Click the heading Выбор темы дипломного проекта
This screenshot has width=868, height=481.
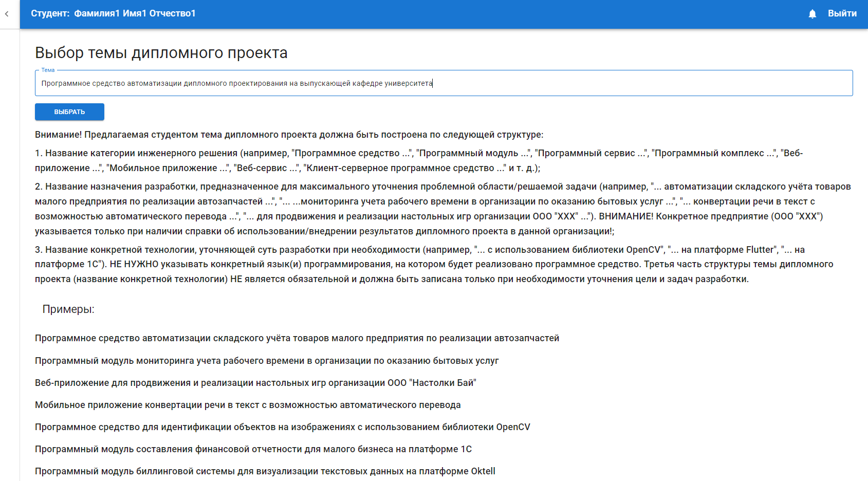[161, 53]
